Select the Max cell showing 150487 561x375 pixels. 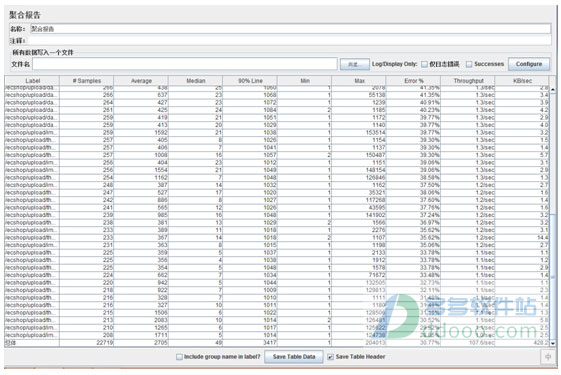(359, 155)
